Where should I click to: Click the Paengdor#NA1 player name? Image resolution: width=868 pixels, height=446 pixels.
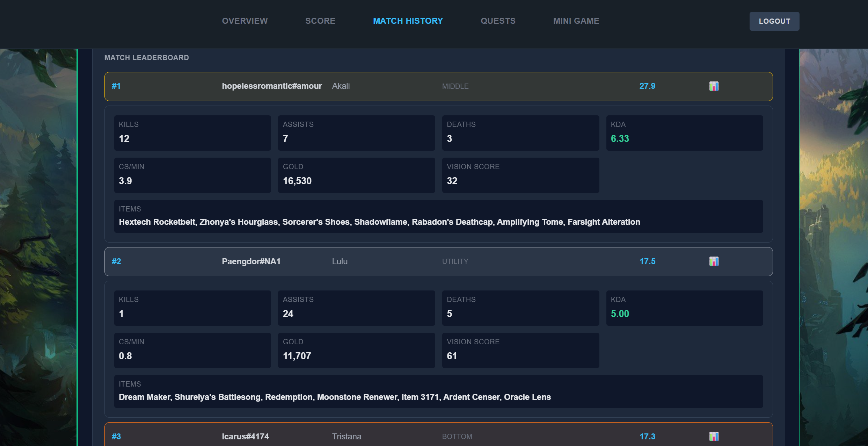pyautogui.click(x=251, y=261)
